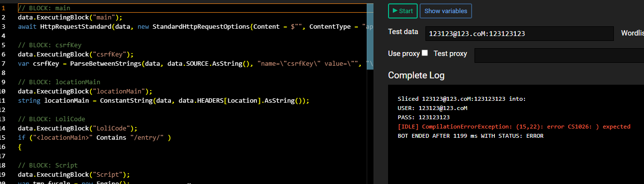
Task: Click the data.ExecutingBlock("locationMain") line
Action: click(85, 92)
